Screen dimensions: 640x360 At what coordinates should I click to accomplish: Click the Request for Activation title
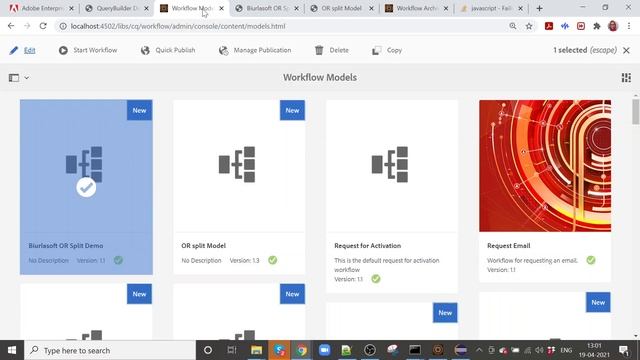[x=367, y=246]
